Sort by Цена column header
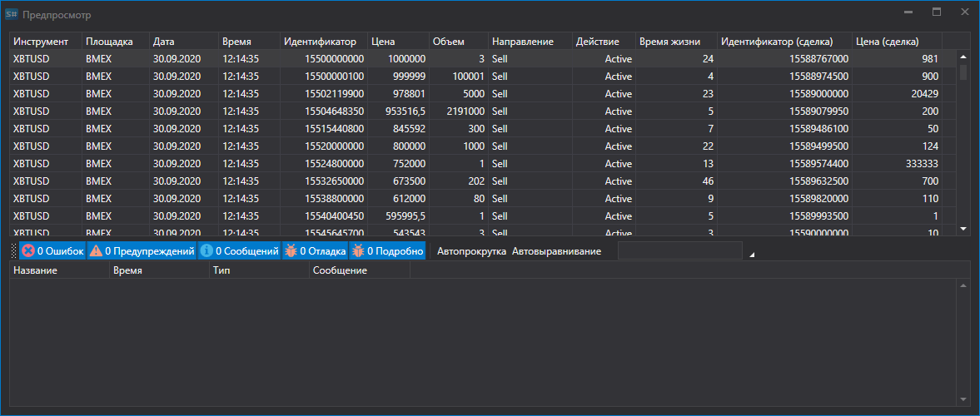This screenshot has height=416, width=980. [x=399, y=42]
